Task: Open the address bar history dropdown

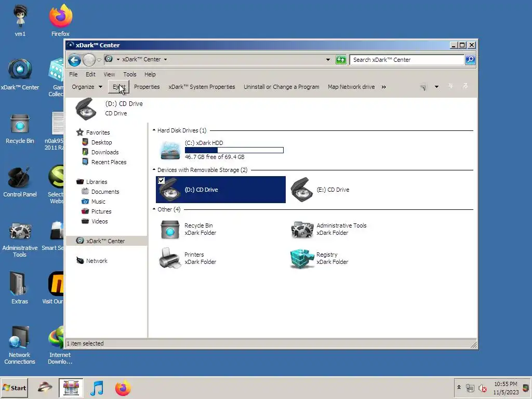Action: click(x=328, y=60)
